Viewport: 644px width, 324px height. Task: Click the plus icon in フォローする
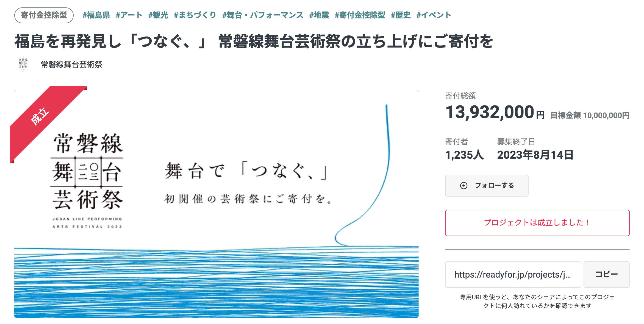[463, 186]
